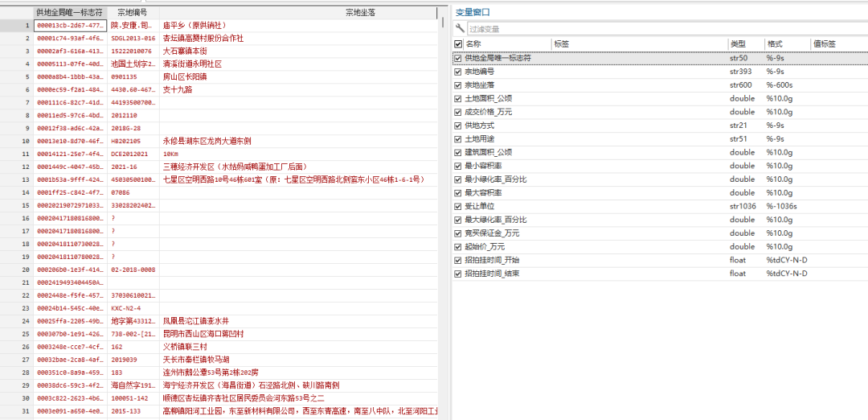Uncheck the 土地面积_公顷 variable checkbox
The height and width of the screenshot is (420, 868).
point(458,99)
